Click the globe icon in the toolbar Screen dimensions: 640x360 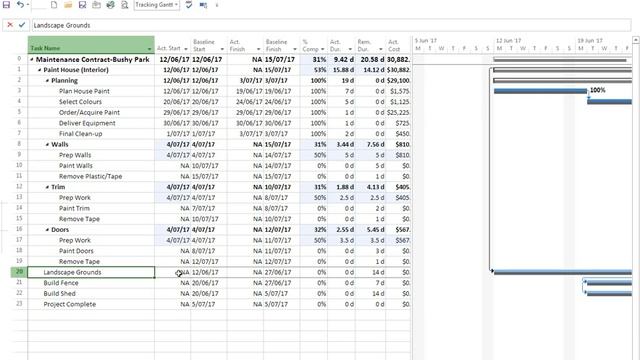pos(110,5)
